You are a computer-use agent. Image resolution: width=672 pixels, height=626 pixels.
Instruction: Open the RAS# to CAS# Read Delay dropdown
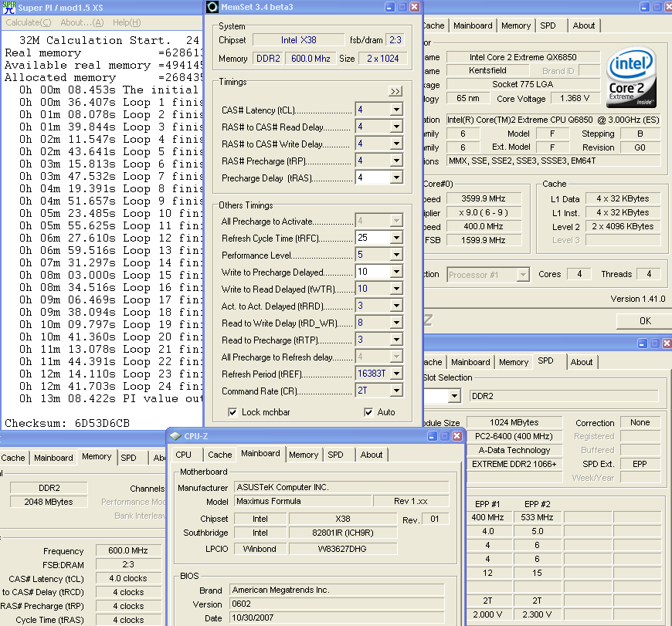[396, 127]
